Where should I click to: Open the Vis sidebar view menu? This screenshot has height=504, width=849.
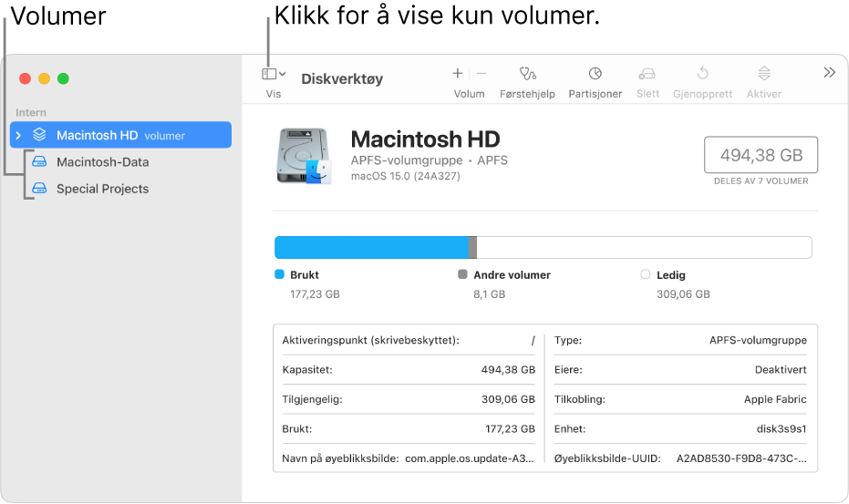274,74
